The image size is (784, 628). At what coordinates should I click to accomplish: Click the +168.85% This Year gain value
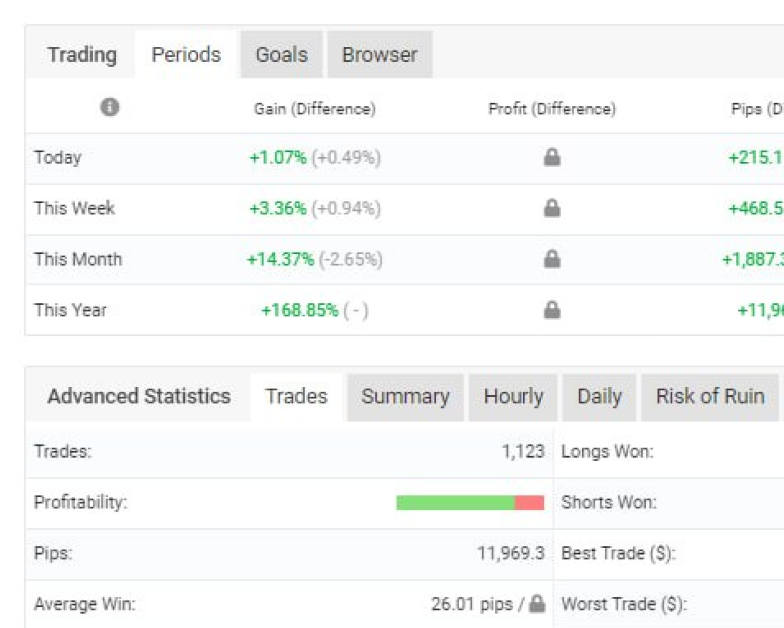[x=299, y=310]
